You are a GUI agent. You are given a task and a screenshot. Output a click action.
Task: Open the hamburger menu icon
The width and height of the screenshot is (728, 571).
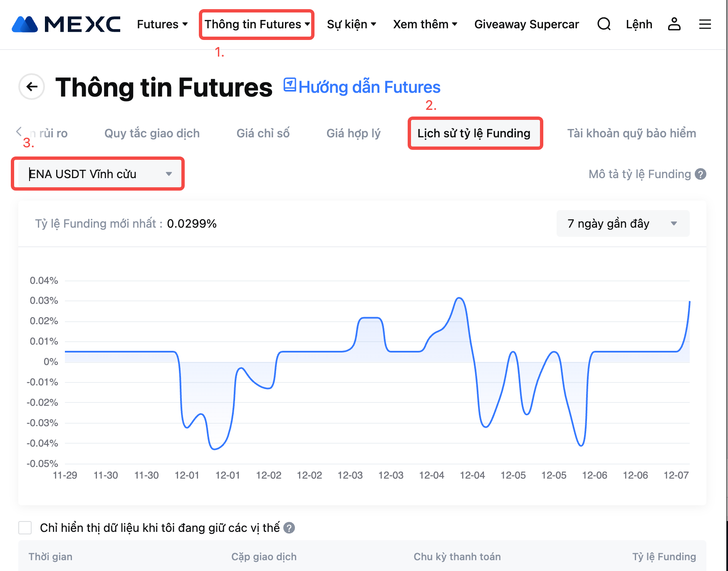click(705, 24)
